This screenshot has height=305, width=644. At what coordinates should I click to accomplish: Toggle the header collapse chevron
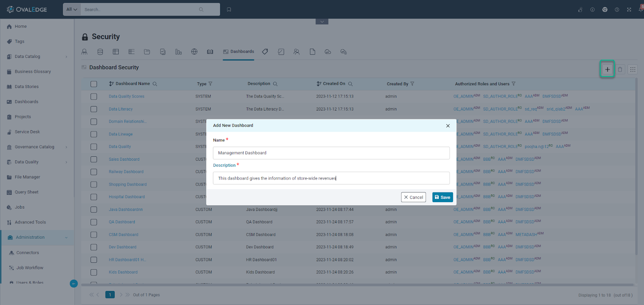click(x=322, y=22)
